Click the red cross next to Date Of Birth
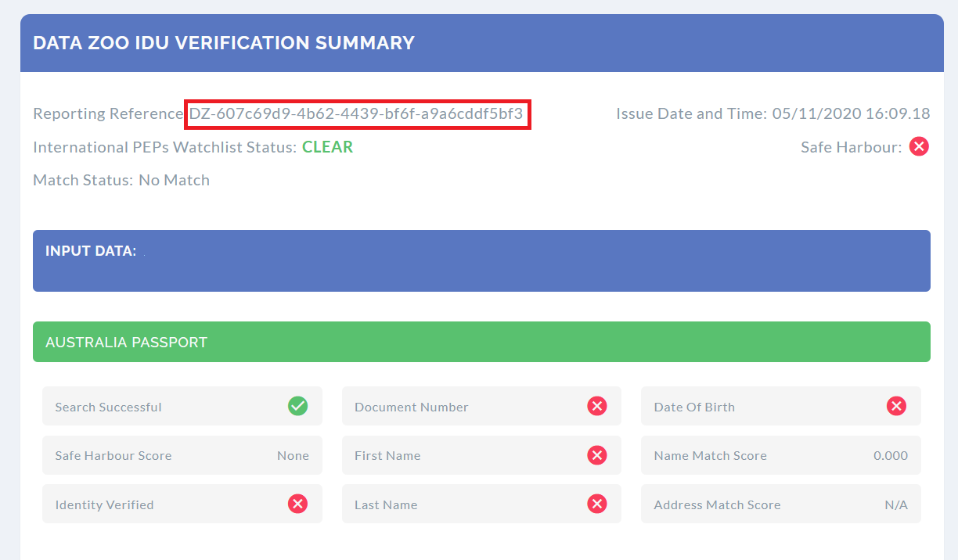958x560 pixels. click(896, 406)
